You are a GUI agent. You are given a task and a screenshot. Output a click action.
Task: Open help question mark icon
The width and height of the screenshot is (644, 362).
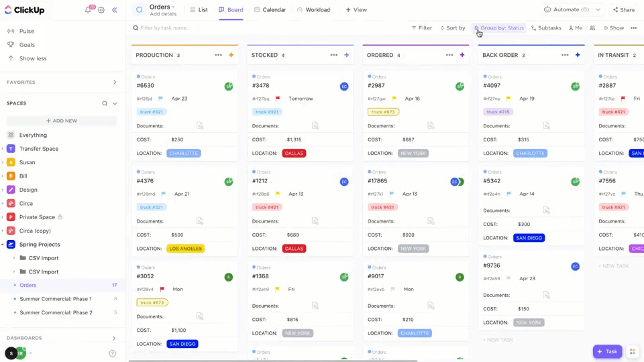tap(113, 353)
